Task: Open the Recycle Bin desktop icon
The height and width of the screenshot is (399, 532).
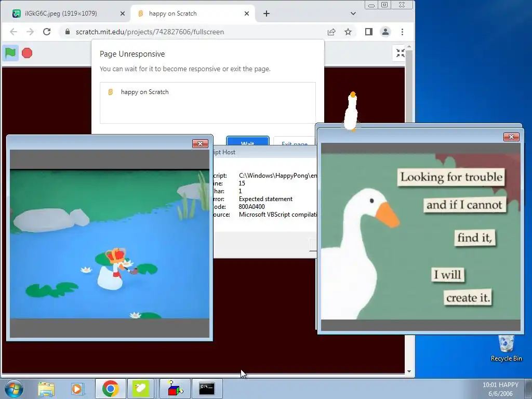Action: click(506, 349)
